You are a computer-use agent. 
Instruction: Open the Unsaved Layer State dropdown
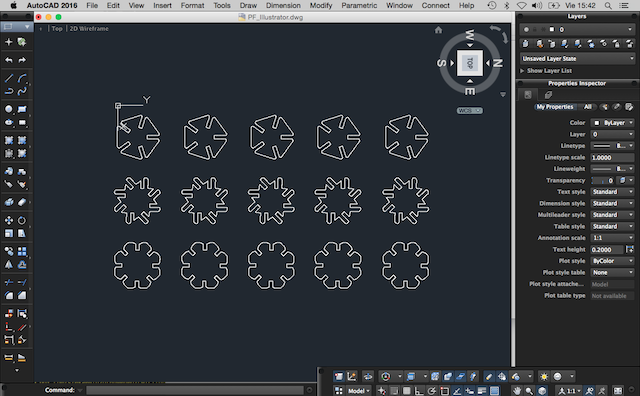tap(578, 58)
